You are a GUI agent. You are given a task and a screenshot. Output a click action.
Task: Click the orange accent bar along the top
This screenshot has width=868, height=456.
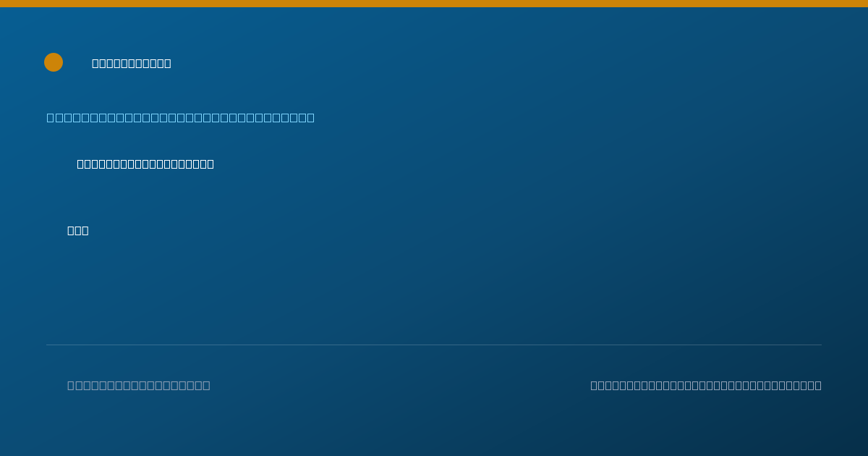(x=434, y=4)
